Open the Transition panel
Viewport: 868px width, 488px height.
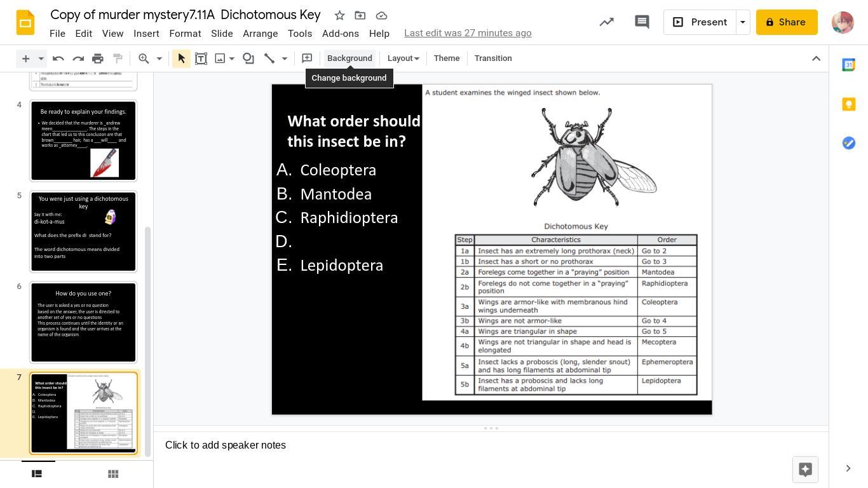click(x=493, y=58)
